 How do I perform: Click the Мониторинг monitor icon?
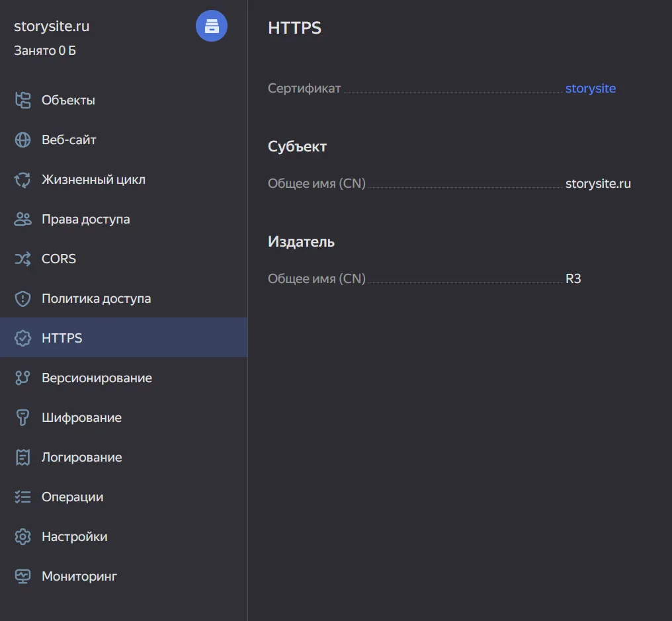click(23, 577)
